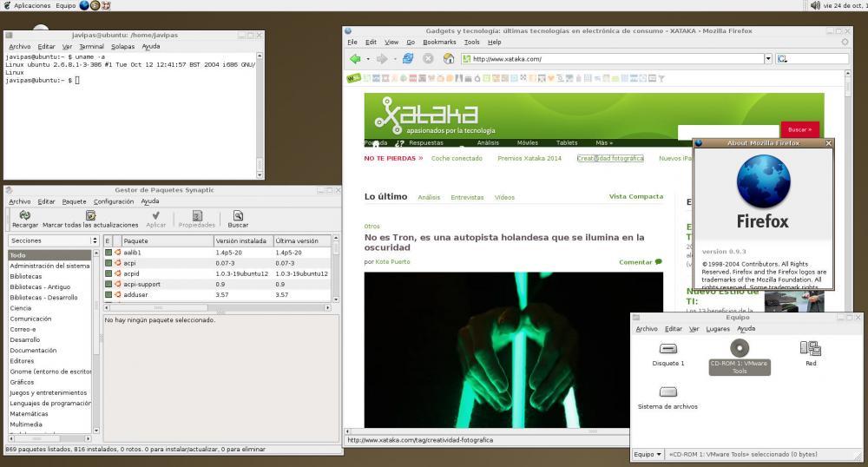Click the Recargar icon in Synaptic
The height and width of the screenshot is (467, 868).
(25, 215)
